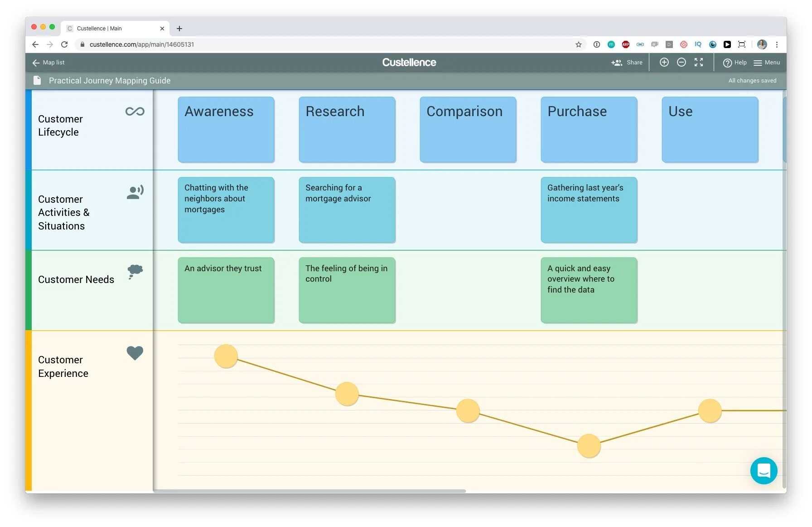Select Gathering last year's income statements card
The image size is (812, 527).
pos(589,210)
